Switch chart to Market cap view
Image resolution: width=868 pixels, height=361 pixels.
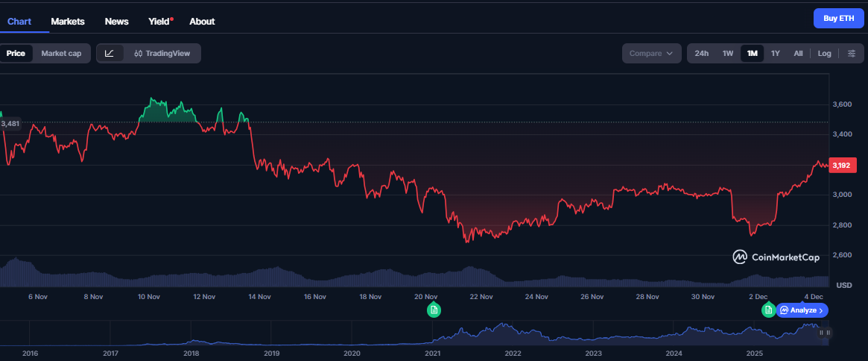click(x=61, y=53)
